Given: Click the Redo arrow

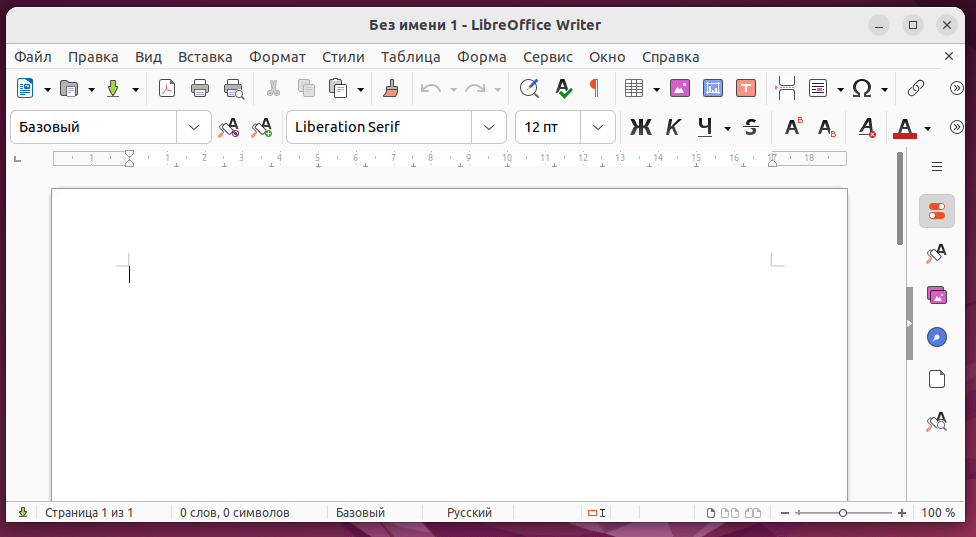Looking at the screenshot, I should pos(475,88).
